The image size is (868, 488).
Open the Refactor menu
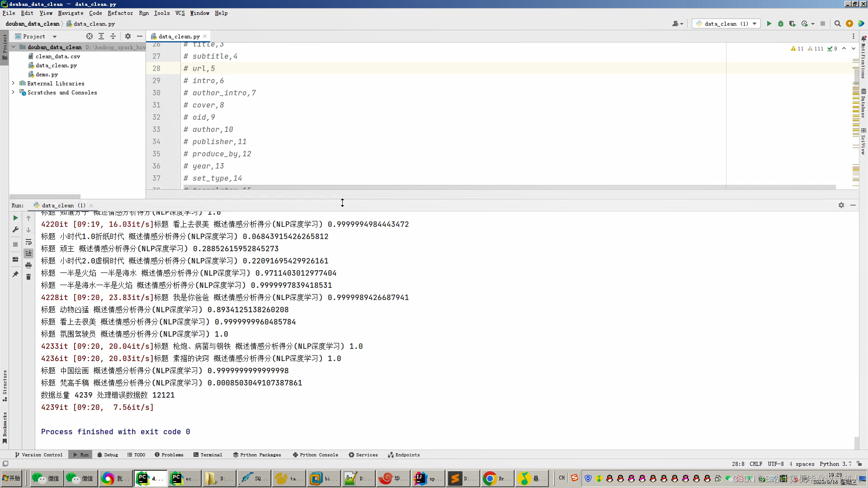(x=120, y=13)
